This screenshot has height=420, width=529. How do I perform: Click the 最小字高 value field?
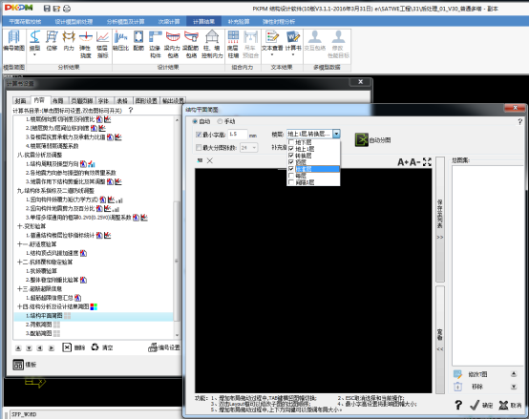pos(238,135)
